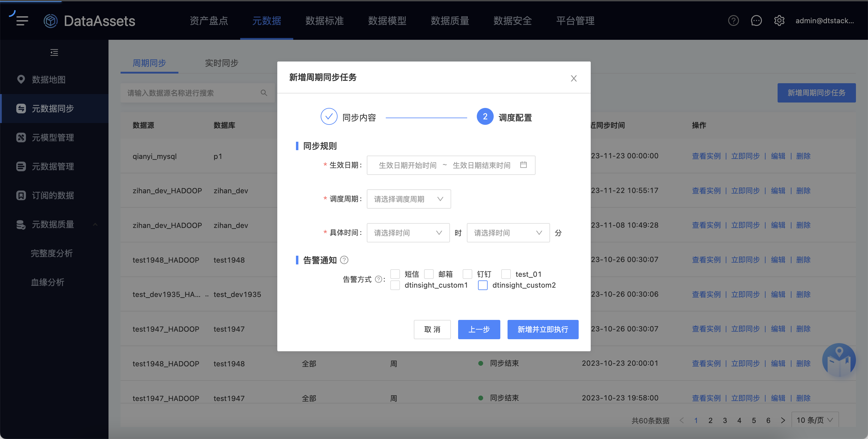The width and height of the screenshot is (868, 439).
Task: Click the data source name search box
Action: [197, 93]
